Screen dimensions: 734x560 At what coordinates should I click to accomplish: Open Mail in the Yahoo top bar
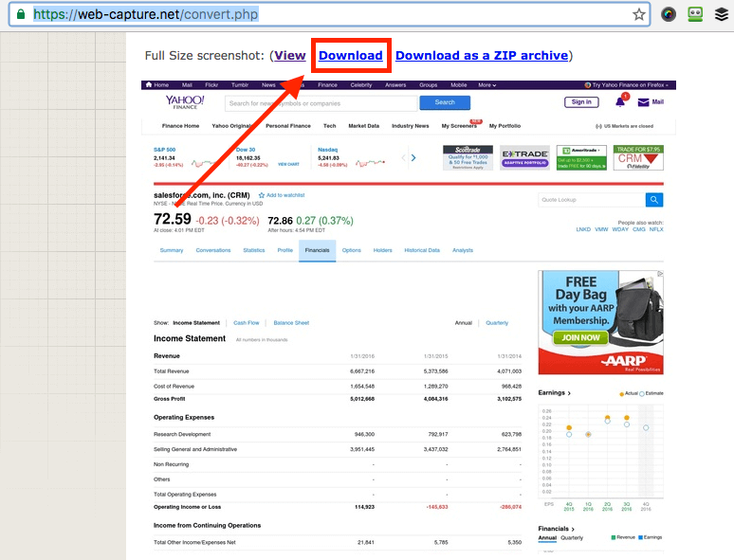point(187,85)
